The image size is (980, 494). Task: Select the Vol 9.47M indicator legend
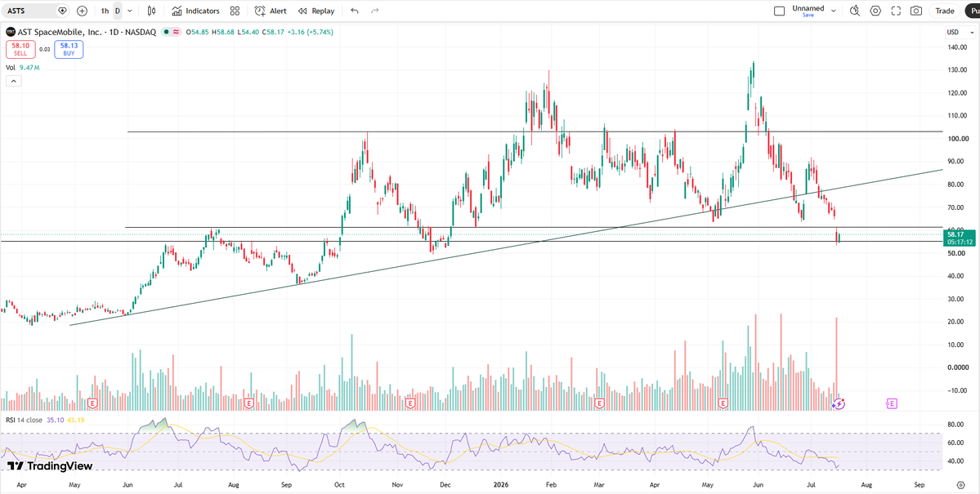pos(23,68)
